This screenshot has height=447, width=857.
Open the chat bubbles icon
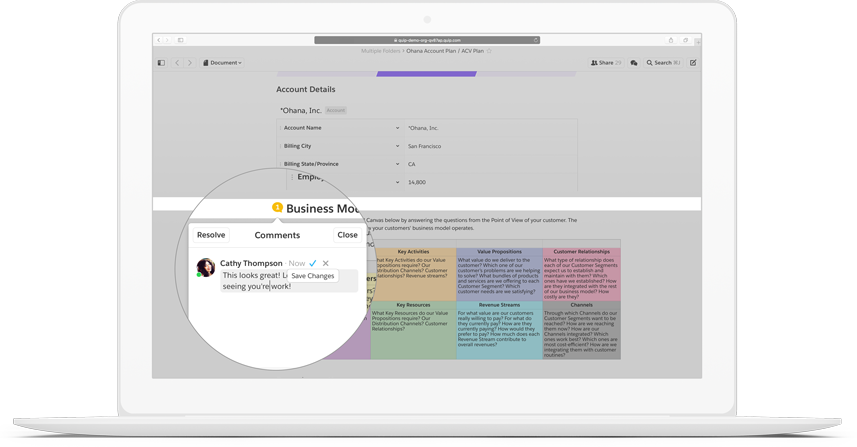[634, 63]
